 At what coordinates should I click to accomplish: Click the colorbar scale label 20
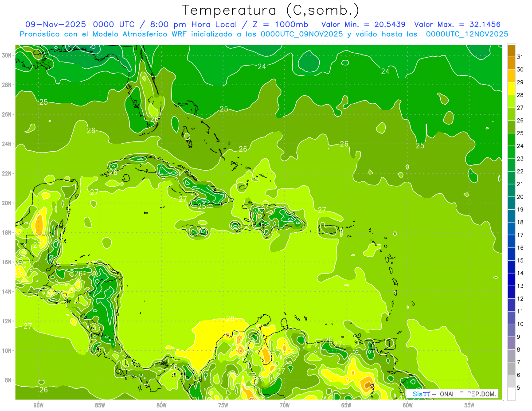[520, 197]
